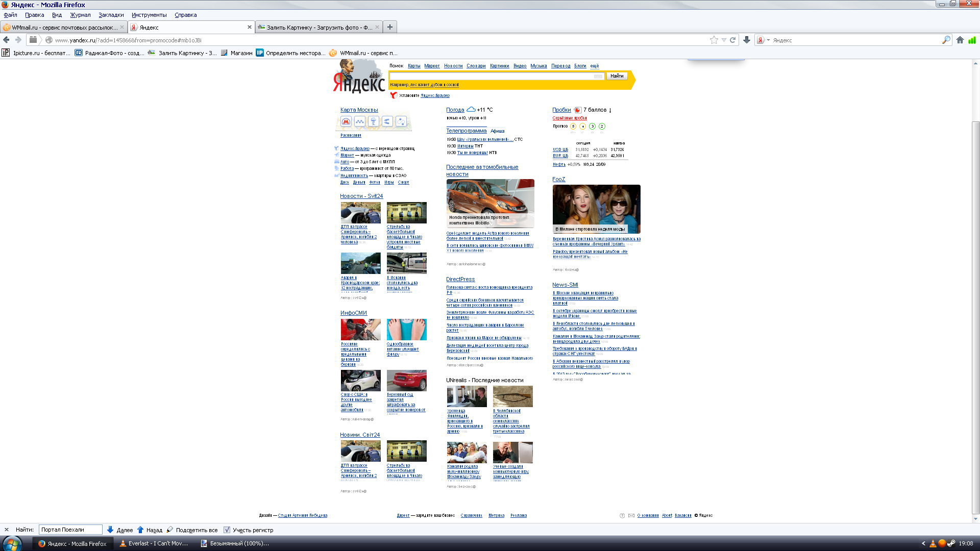Click the cloud weather icon beside Погода
This screenshot has height=551, width=980.
(471, 109)
